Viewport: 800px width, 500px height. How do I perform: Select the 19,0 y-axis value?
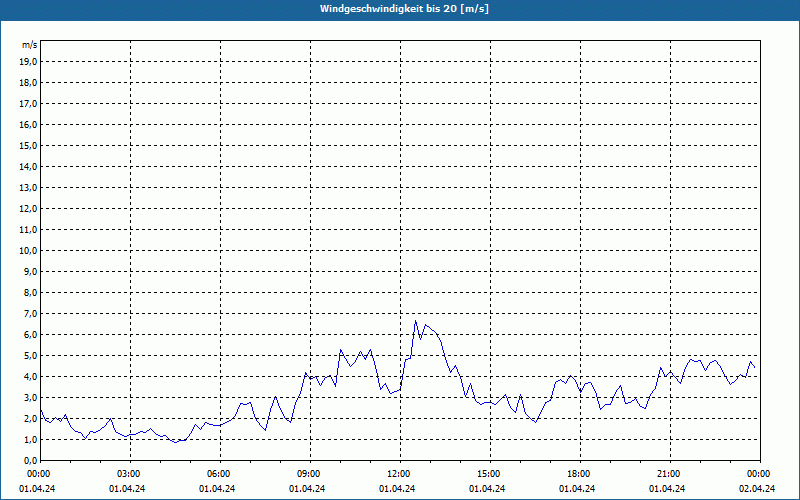point(28,62)
